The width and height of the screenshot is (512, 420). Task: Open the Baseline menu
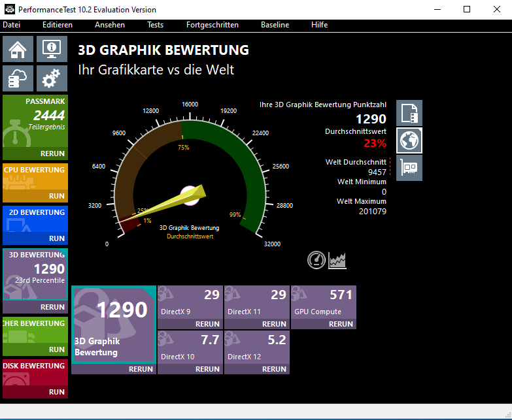point(275,25)
